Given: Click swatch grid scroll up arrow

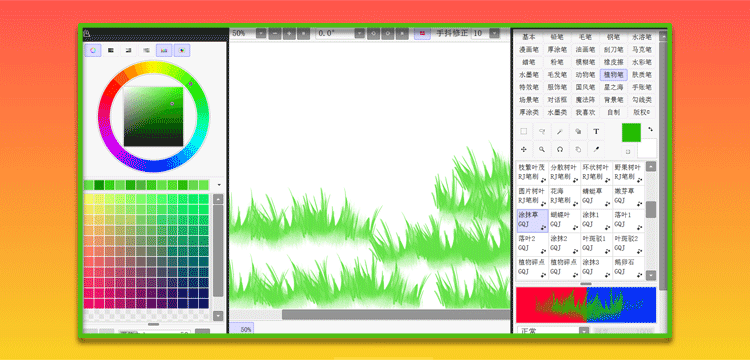Looking at the screenshot, I should pos(218,199).
